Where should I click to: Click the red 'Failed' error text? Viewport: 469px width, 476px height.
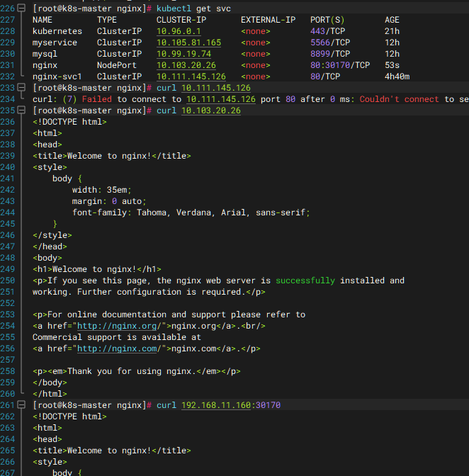[97, 99]
